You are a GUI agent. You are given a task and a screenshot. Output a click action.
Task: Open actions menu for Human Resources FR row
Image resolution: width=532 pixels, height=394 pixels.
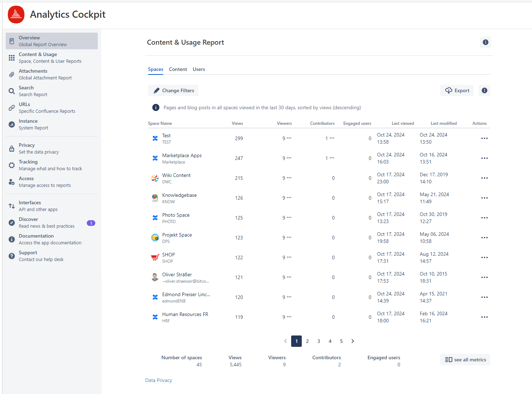tap(484, 317)
